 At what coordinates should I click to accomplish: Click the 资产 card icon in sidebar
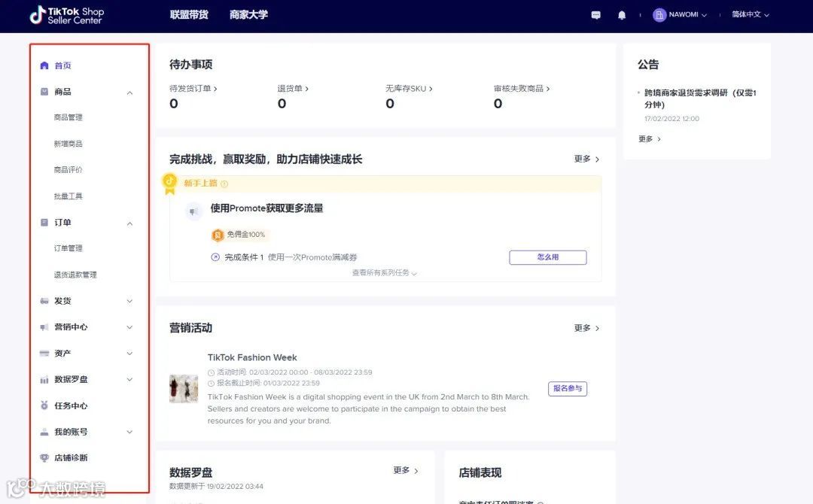[x=44, y=354]
